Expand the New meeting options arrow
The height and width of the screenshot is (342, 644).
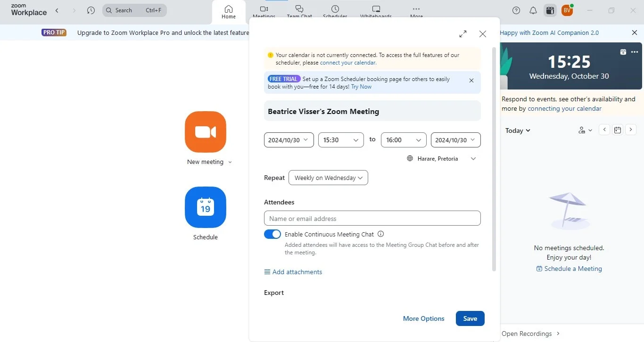click(x=230, y=162)
